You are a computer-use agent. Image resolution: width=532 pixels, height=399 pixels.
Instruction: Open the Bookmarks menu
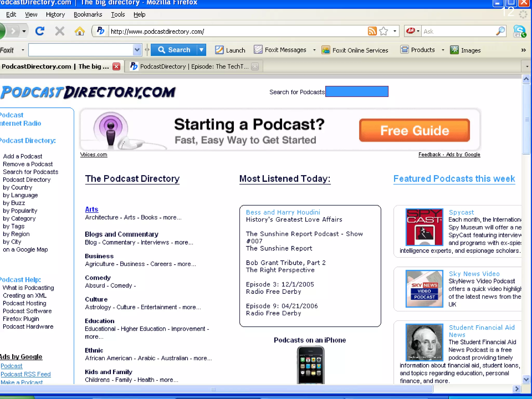coord(88,15)
